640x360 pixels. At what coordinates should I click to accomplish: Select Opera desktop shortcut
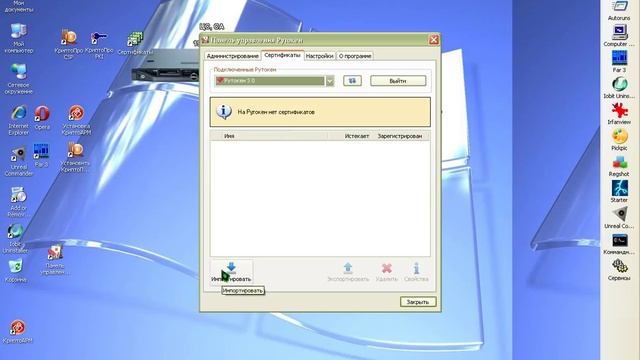(42, 118)
